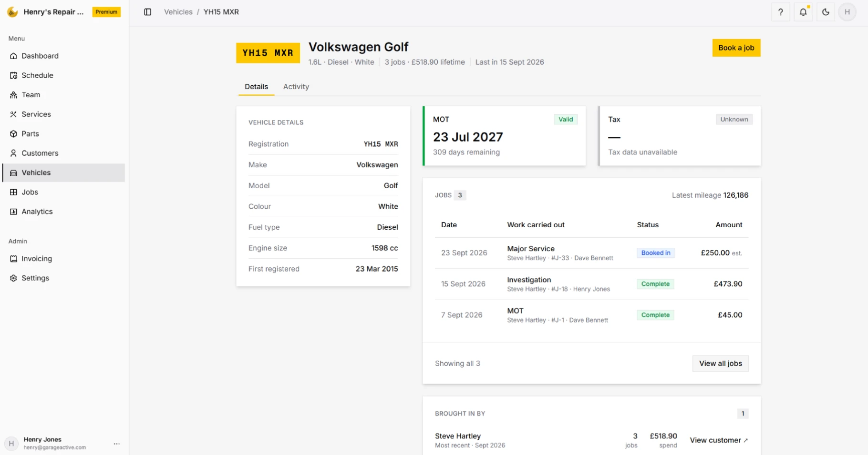Click the Jobs count badge 3
This screenshot has width=868, height=455.
460,195
